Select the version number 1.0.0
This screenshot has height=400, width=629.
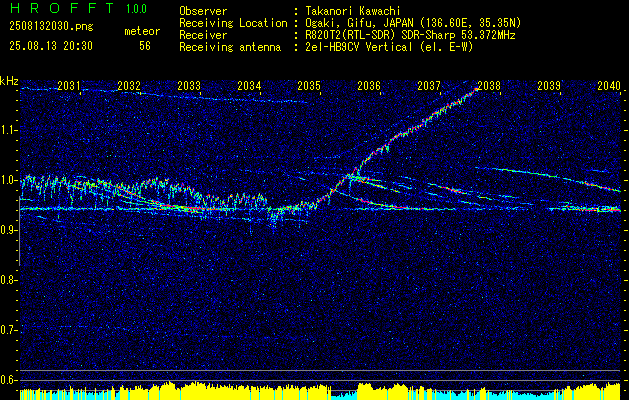point(136,8)
